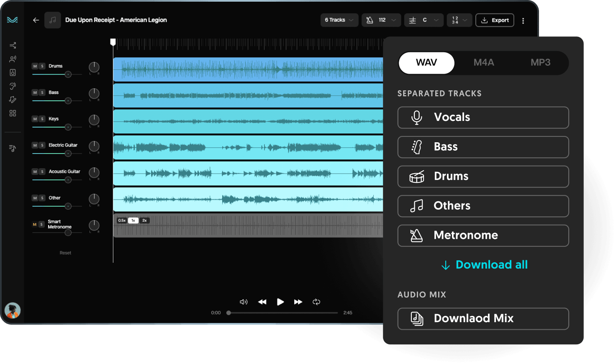Select the lyrics writing icon in the sidebar
Image resolution: width=616 pixels, height=364 pixels.
(13, 100)
